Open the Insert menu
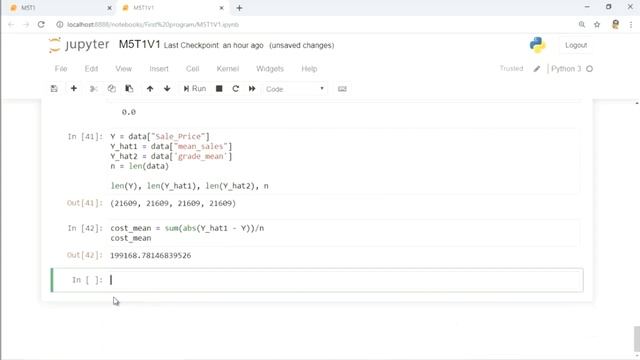The height and width of the screenshot is (360, 640). click(x=159, y=69)
